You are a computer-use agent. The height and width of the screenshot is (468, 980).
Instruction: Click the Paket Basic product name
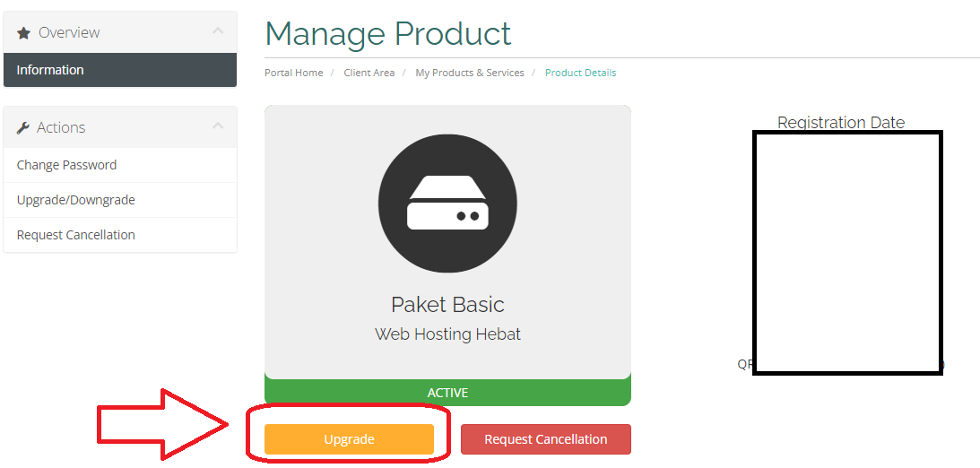pyautogui.click(x=447, y=304)
